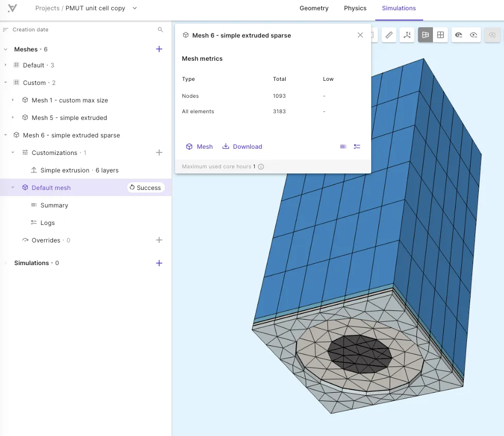Screen dimensions: 504x436
Task: Select the Overrides item
Action: point(46,240)
